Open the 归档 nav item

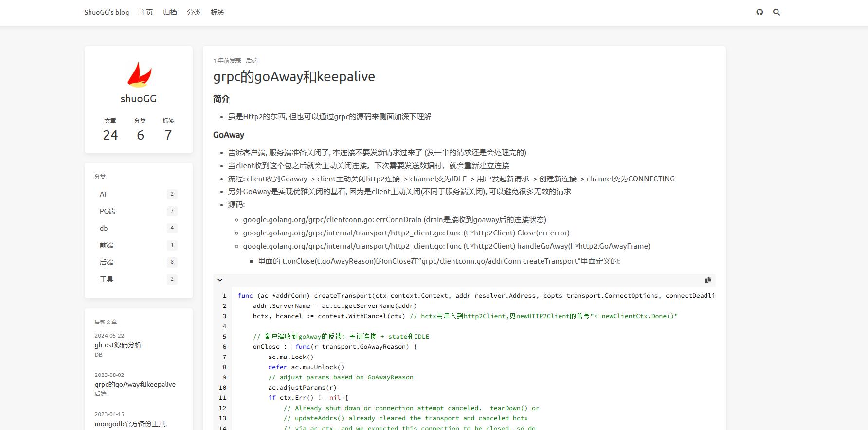click(x=170, y=12)
